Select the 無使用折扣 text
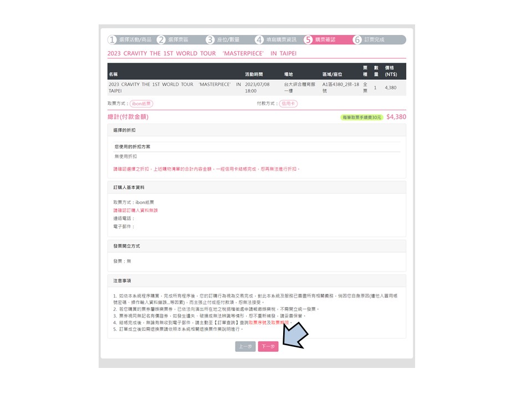Screen dimensions: 532x399 [x=126, y=156]
